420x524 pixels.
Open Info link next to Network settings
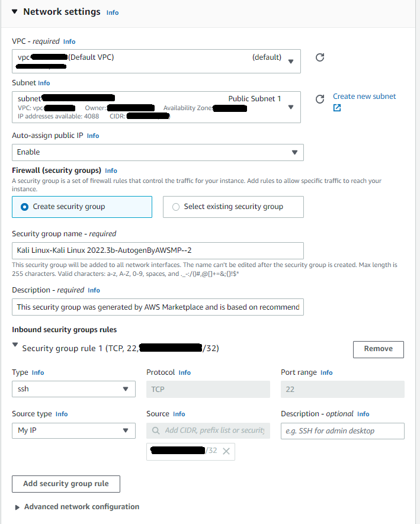point(113,12)
